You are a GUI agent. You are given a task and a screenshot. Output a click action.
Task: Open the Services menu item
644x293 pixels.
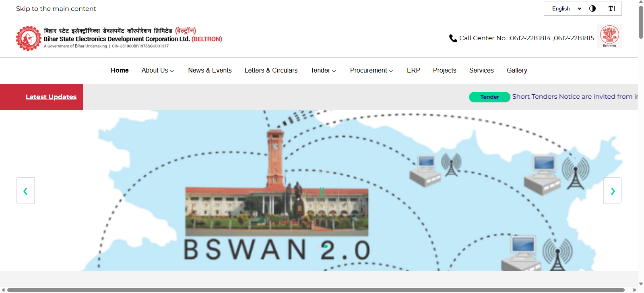click(481, 70)
